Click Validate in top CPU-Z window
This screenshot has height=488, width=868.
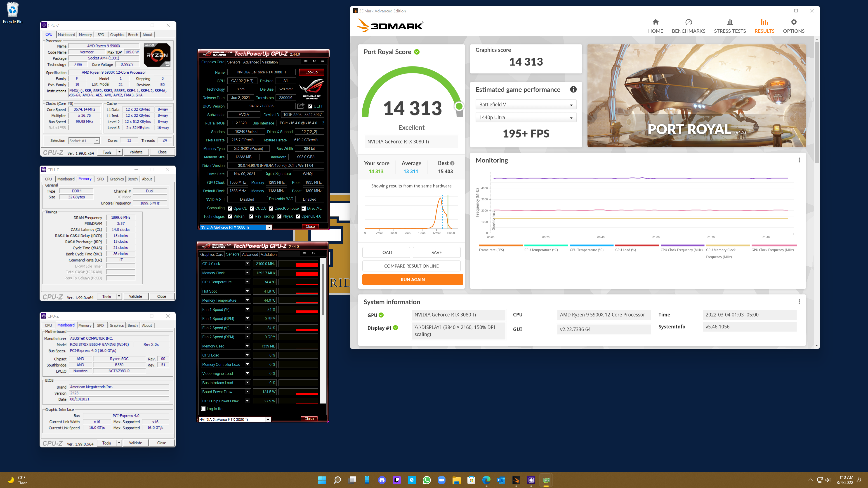click(136, 152)
